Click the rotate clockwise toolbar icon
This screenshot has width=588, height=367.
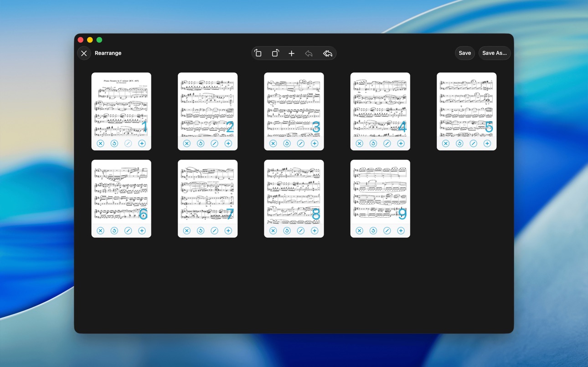275,53
